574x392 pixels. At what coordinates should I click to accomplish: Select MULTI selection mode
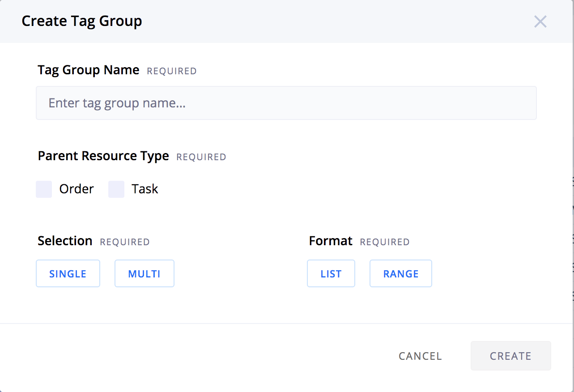click(x=144, y=273)
